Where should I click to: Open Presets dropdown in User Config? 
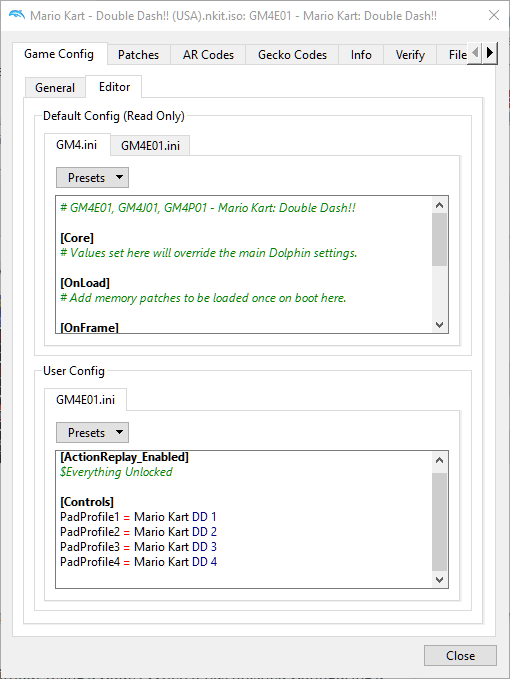point(92,433)
